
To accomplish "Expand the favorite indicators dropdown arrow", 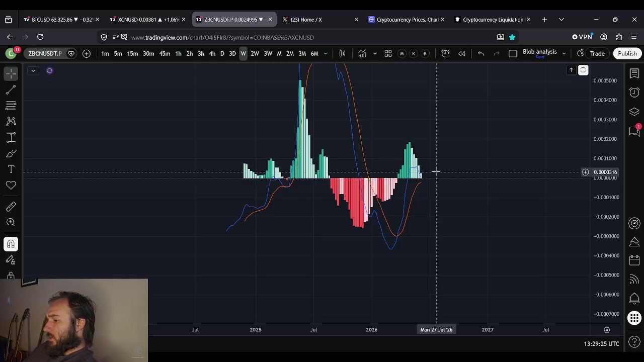I will [x=374, y=53].
